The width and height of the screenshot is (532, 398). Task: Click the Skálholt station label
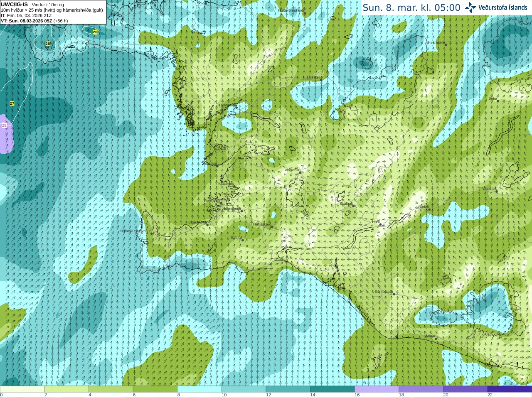[346, 204]
